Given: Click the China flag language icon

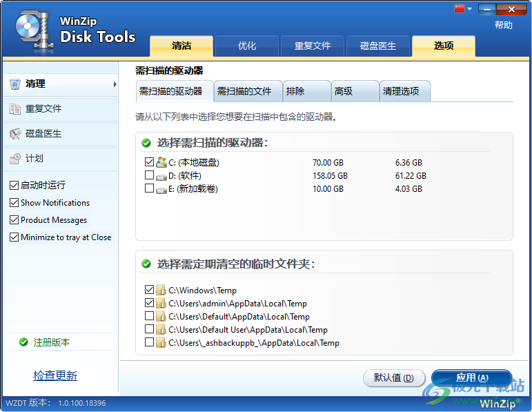Looking at the screenshot, I should (x=459, y=8).
